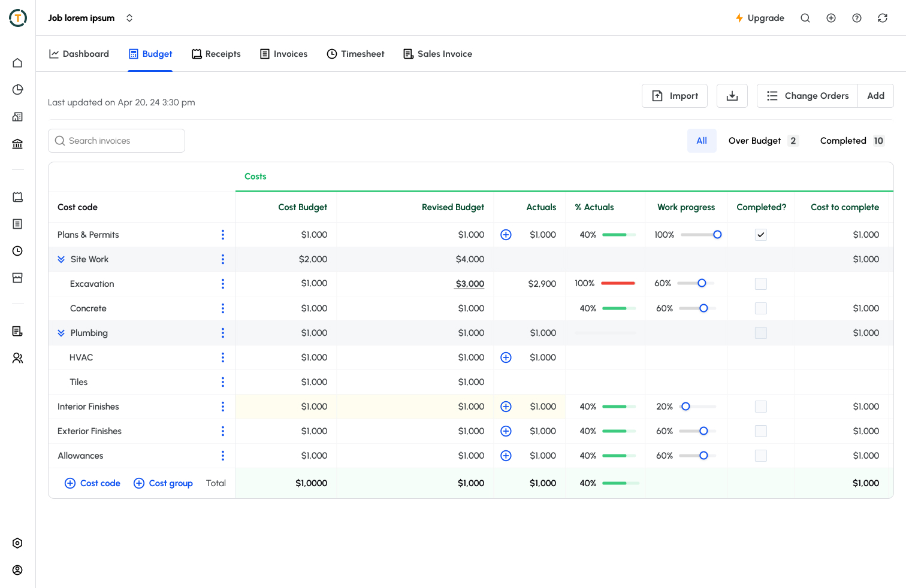
Task: Click the search magnifier in the top bar
Action: [x=805, y=18]
